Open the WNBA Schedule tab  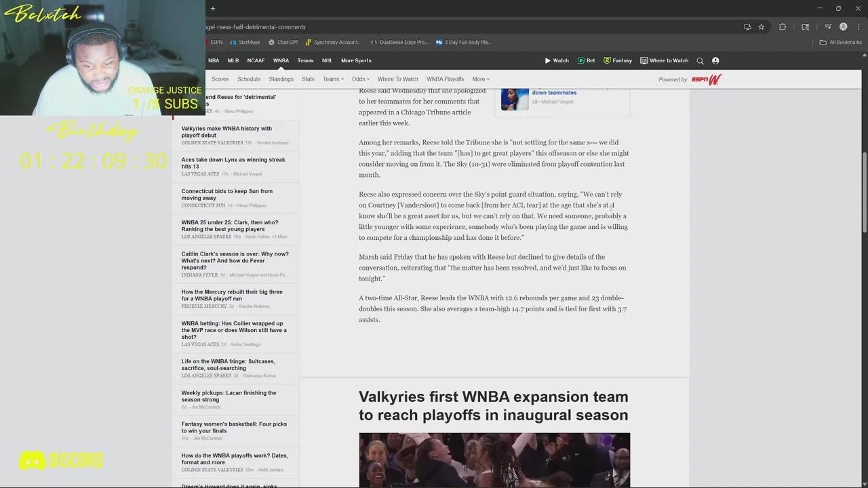coord(249,79)
